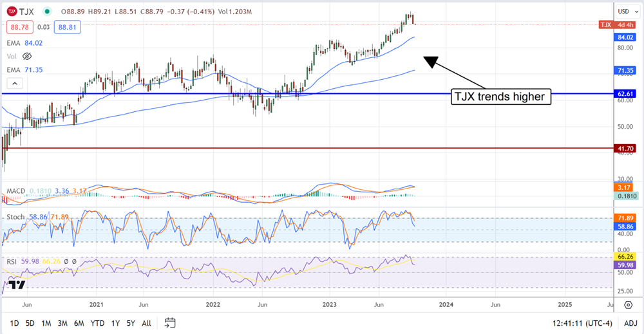Select the 1D time range
This screenshot has height=334, width=644.
point(13,322)
